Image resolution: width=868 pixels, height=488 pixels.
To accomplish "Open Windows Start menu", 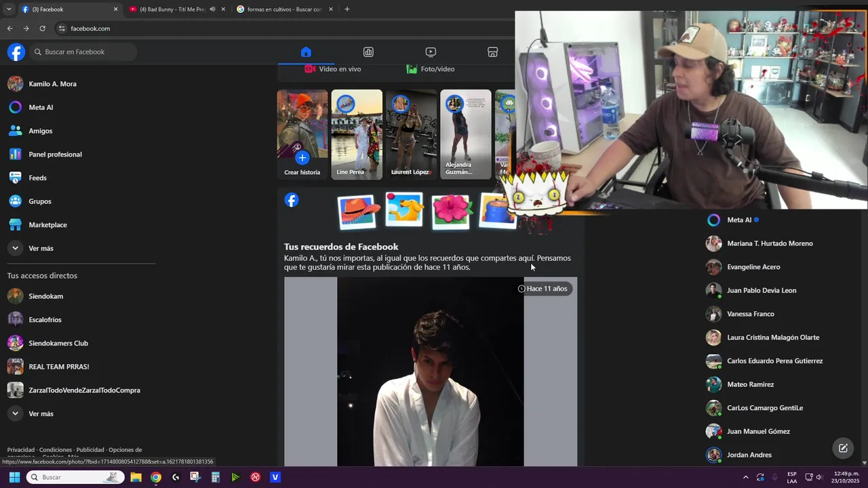I will click(14, 477).
